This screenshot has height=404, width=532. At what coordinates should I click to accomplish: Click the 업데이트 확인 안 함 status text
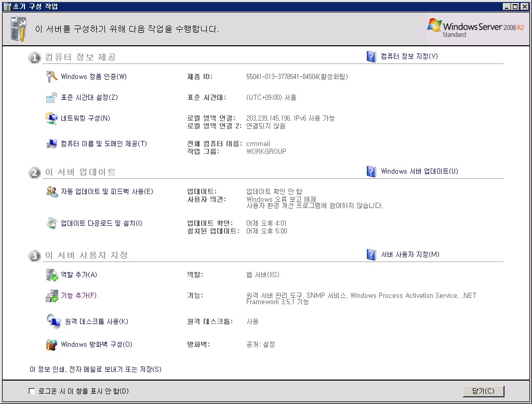click(x=274, y=191)
